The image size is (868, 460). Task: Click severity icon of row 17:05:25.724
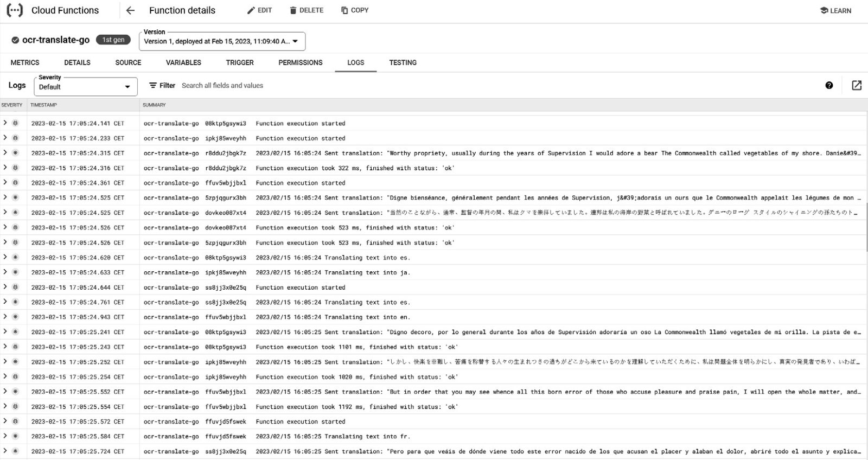[x=15, y=451]
